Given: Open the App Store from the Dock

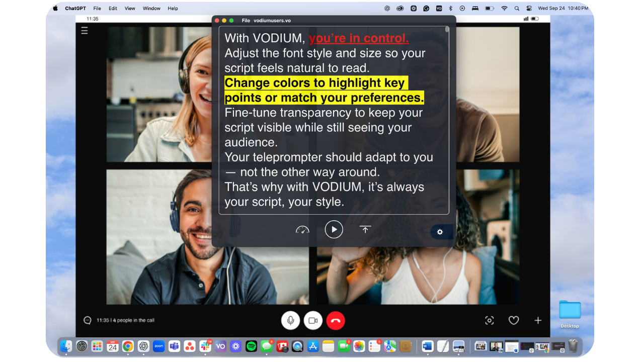Looking at the screenshot, I should coord(313,346).
